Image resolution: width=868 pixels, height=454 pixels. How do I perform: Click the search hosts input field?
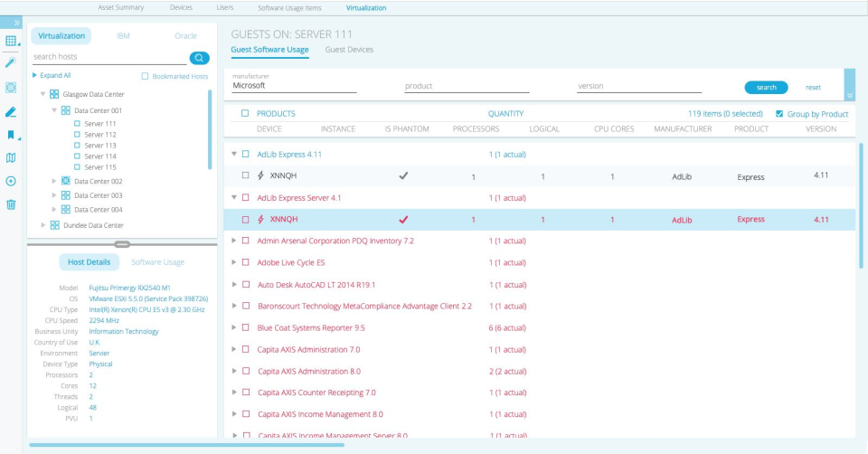tap(109, 57)
